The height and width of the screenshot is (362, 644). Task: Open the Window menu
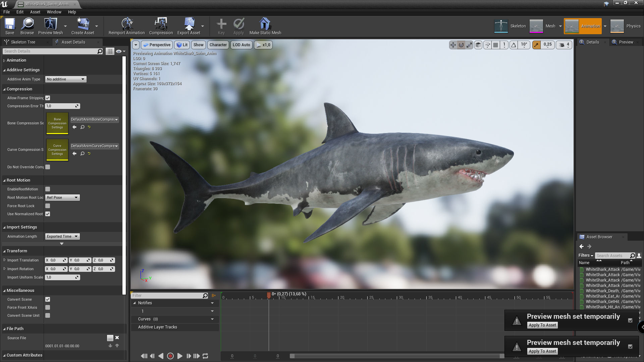(x=54, y=12)
